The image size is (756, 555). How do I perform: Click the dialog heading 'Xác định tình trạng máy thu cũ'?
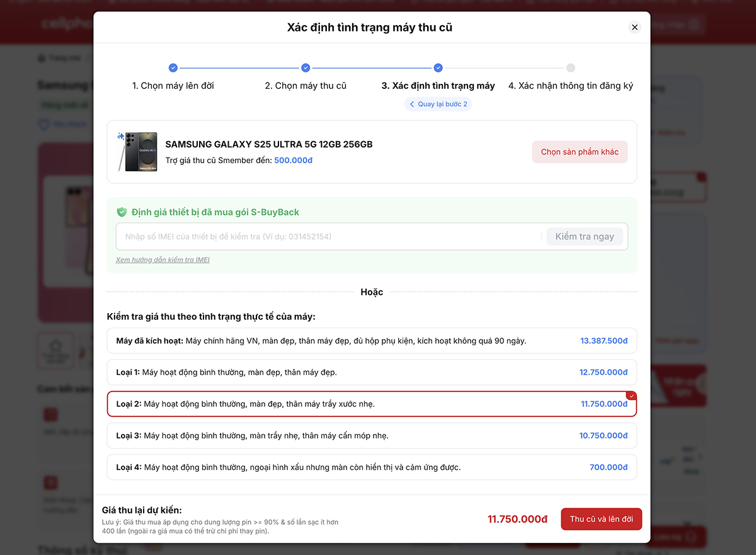[x=370, y=28]
